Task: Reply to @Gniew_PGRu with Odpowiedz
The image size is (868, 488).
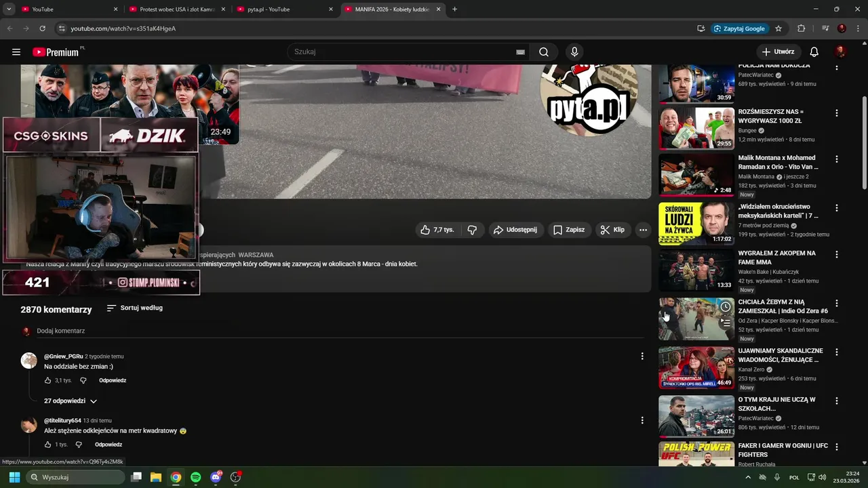Action: [x=113, y=380]
